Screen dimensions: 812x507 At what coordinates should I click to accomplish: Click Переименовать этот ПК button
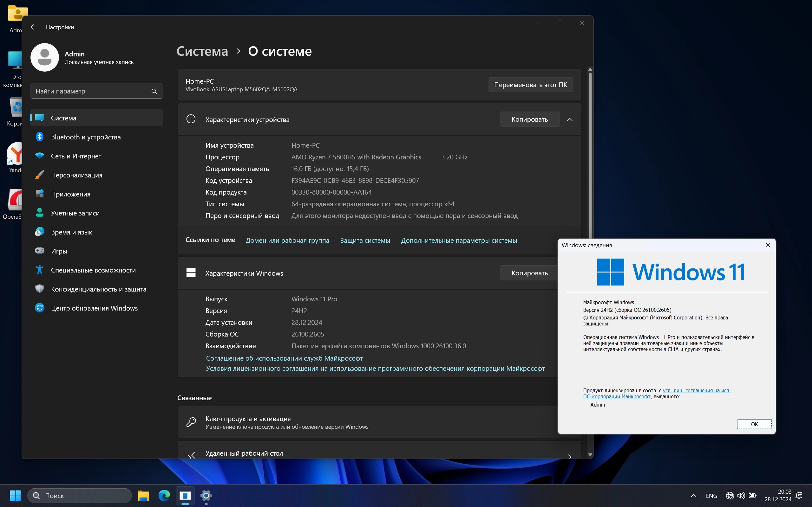point(530,85)
